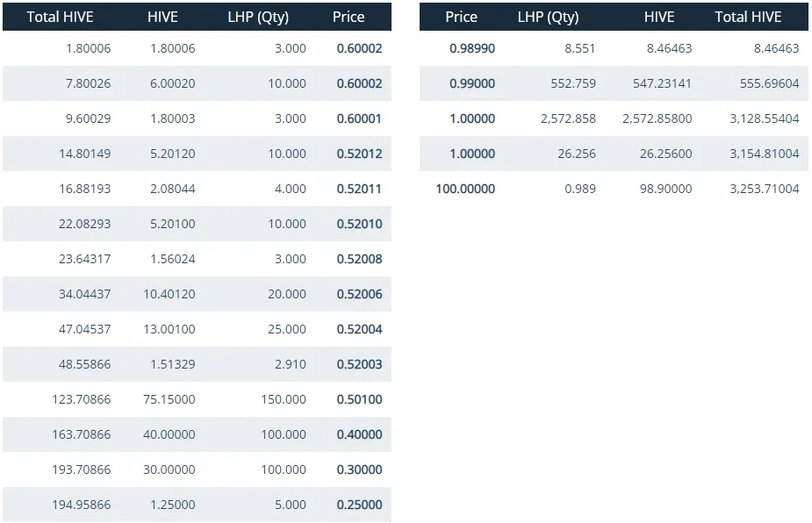
Task: Click the total 194.95866
Action: [82, 505]
